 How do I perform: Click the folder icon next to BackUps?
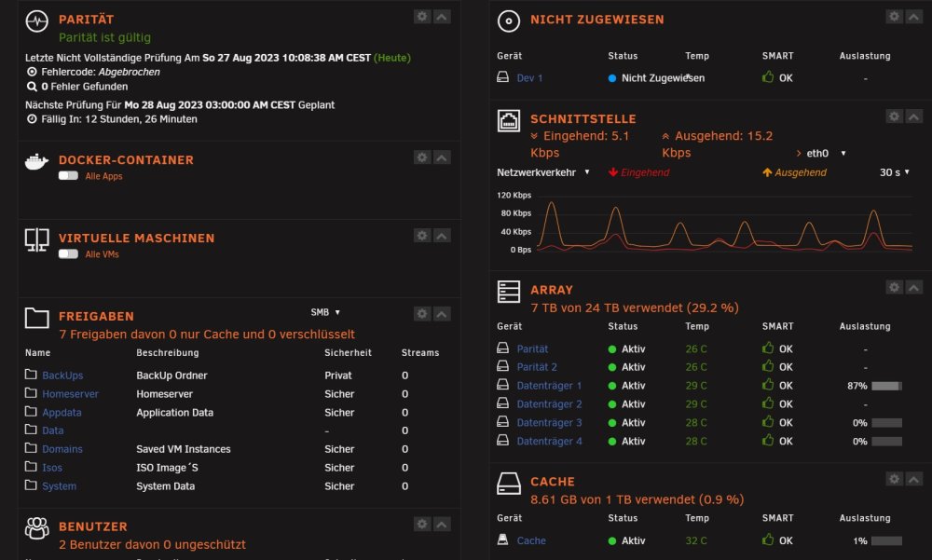tap(31, 375)
